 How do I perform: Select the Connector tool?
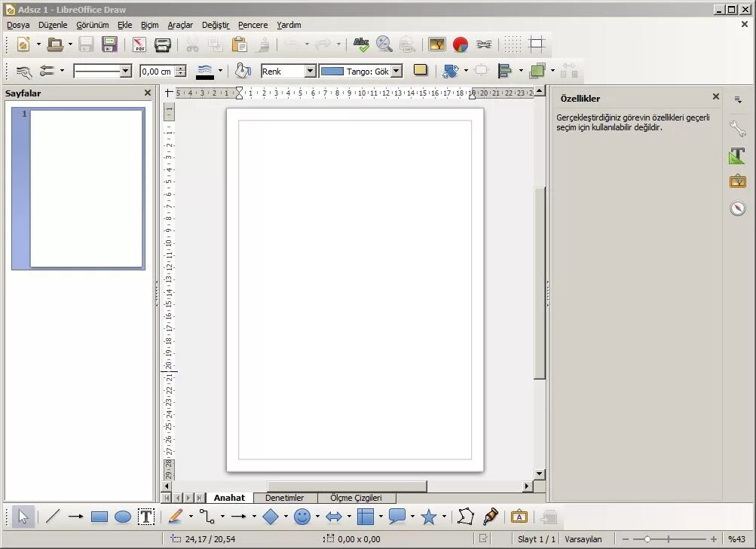(x=207, y=517)
